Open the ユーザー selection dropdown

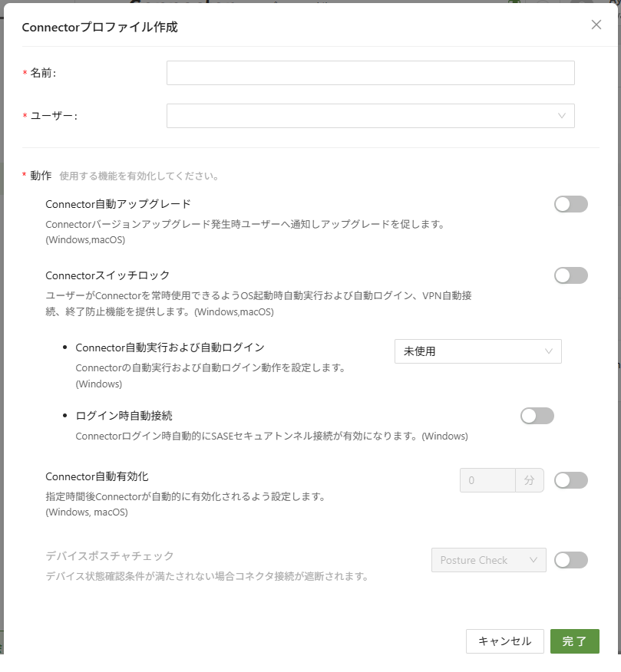click(371, 115)
